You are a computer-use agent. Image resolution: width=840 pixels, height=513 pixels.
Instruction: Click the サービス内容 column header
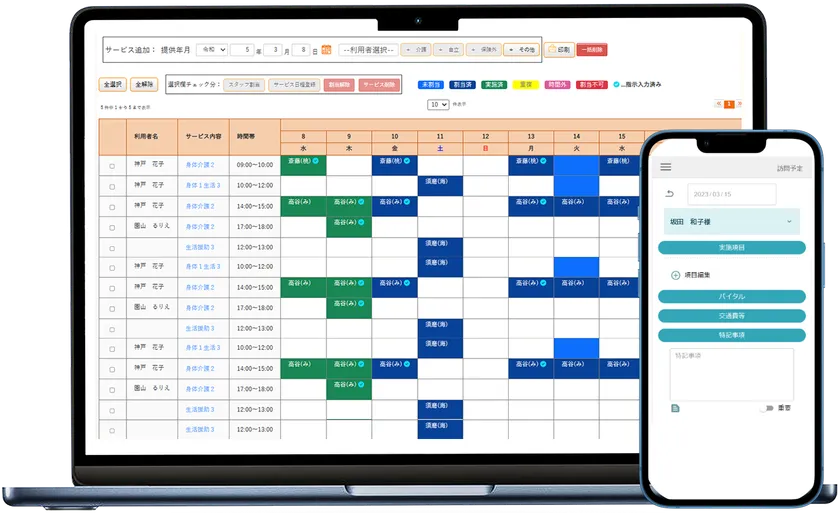pos(204,137)
